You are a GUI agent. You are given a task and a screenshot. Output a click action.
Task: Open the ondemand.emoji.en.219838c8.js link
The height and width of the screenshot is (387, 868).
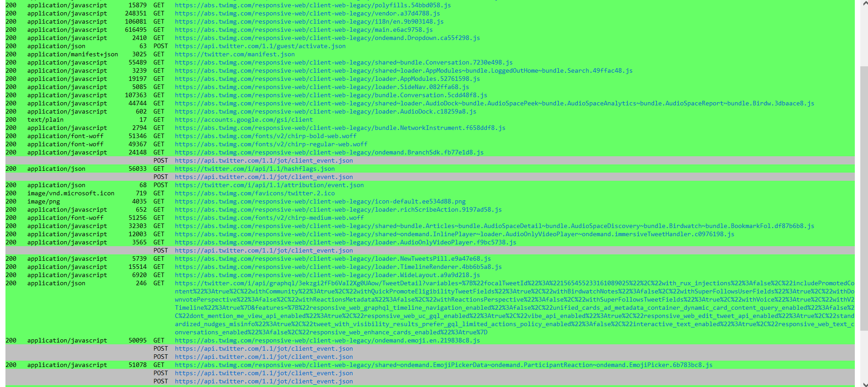click(x=327, y=340)
